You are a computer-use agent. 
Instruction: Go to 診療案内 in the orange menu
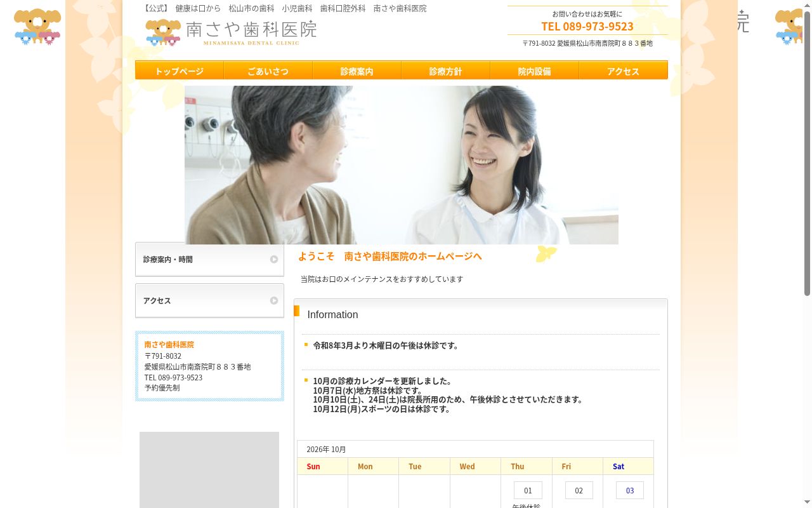click(357, 70)
